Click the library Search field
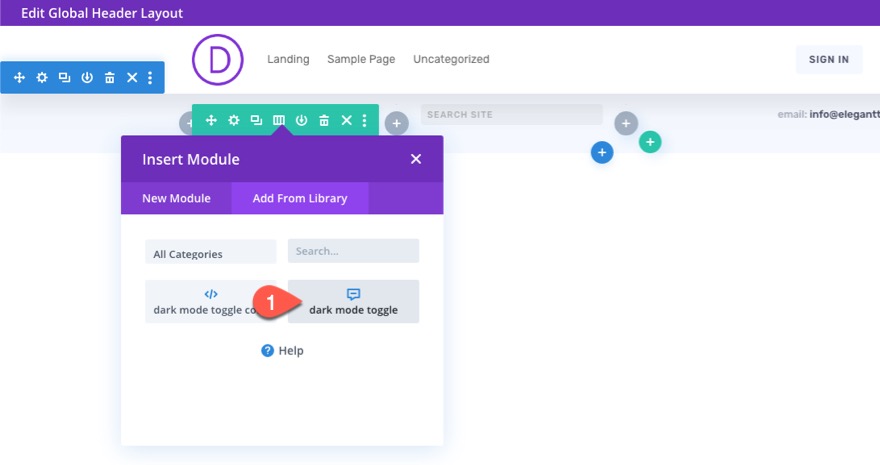Image resolution: width=880 pixels, height=465 pixels. point(354,251)
